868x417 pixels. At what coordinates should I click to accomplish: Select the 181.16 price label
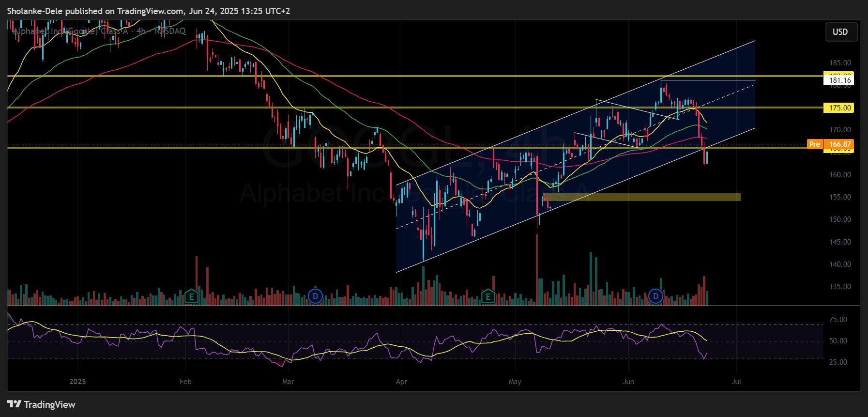click(x=839, y=80)
